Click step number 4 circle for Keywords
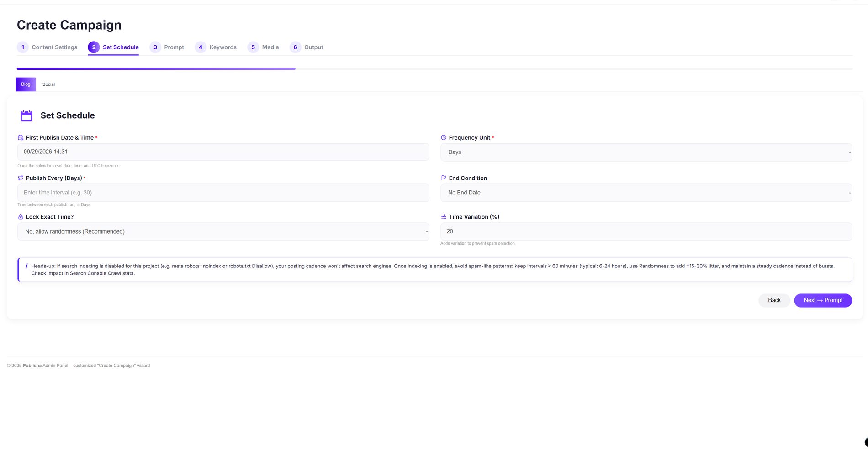The image size is (868, 450). coord(201,47)
